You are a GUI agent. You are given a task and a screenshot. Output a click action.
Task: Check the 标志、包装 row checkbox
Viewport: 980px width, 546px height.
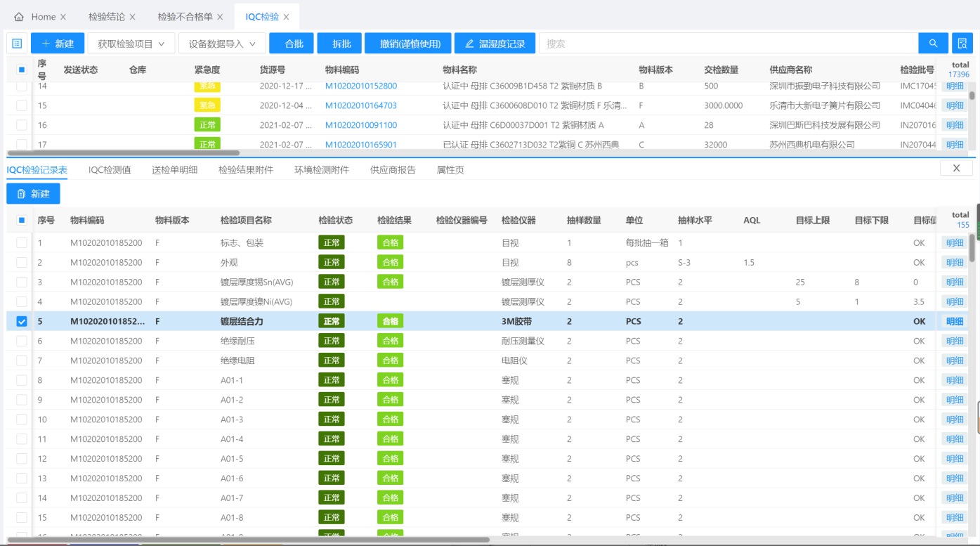[x=22, y=242]
